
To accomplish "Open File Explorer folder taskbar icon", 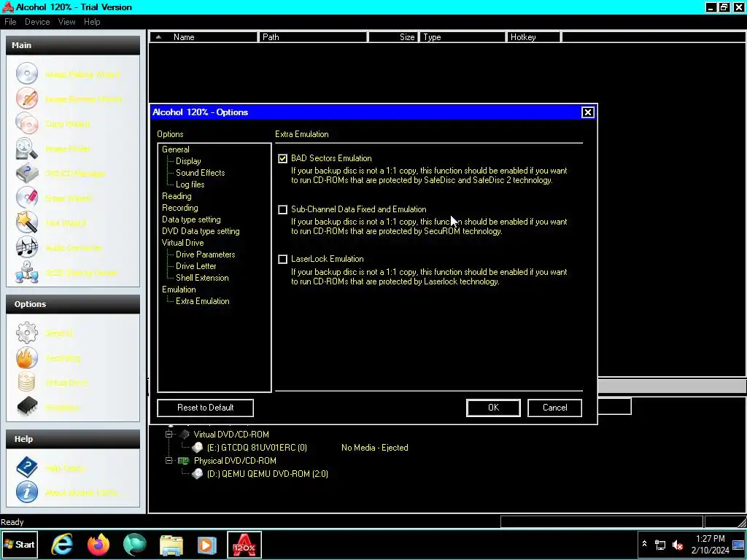I will point(171,545).
